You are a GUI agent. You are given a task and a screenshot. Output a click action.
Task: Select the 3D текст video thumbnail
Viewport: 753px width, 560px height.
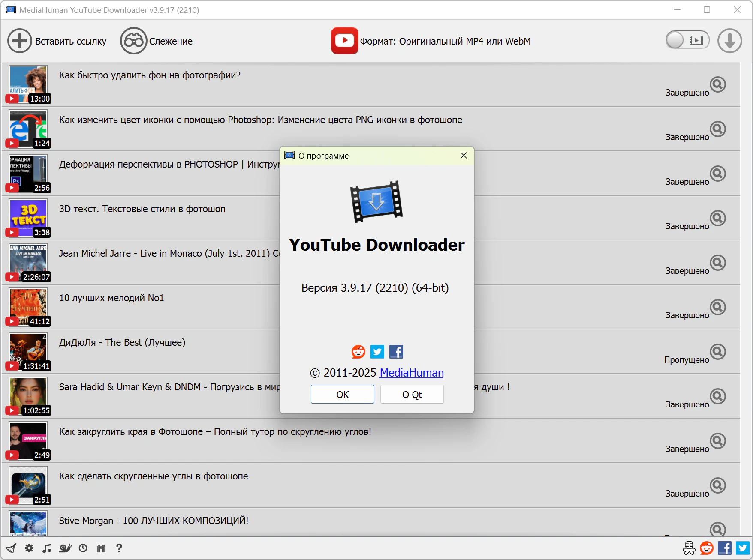(x=28, y=218)
